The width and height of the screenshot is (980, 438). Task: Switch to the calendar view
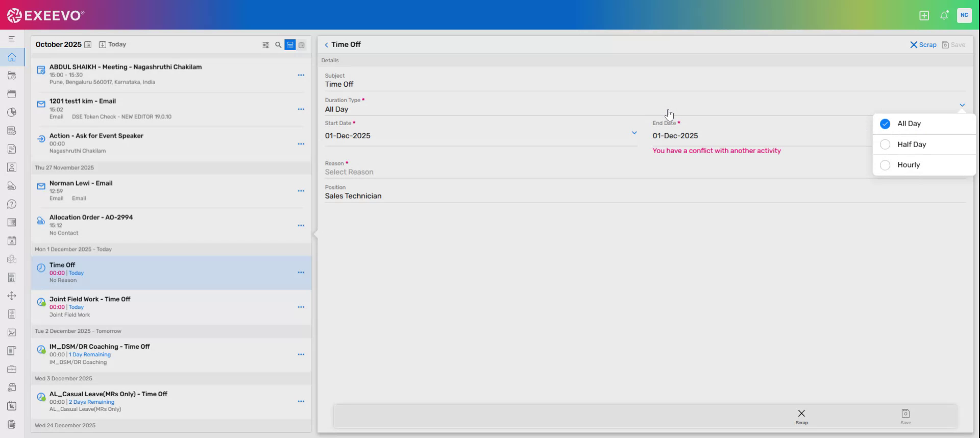click(x=302, y=45)
